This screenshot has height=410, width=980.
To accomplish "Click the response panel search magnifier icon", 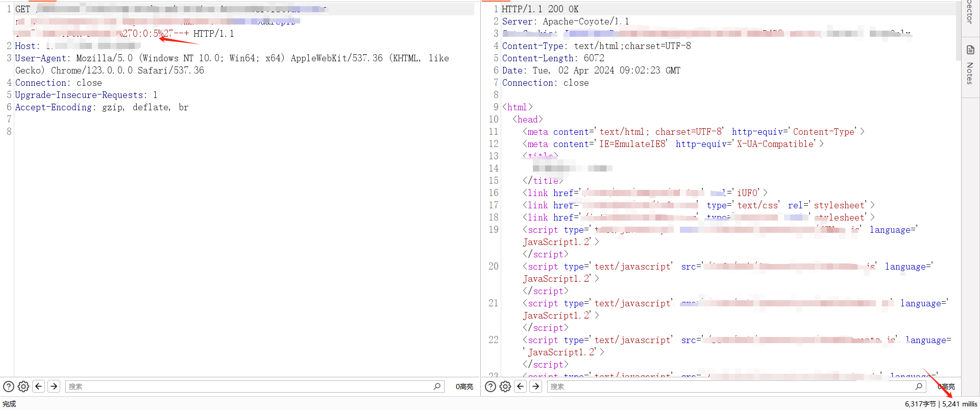I will (x=919, y=387).
